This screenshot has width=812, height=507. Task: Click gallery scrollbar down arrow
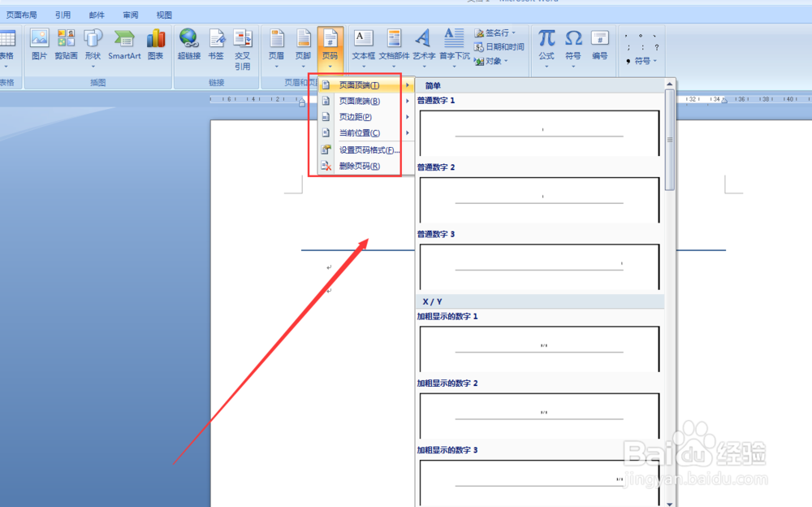point(670,503)
